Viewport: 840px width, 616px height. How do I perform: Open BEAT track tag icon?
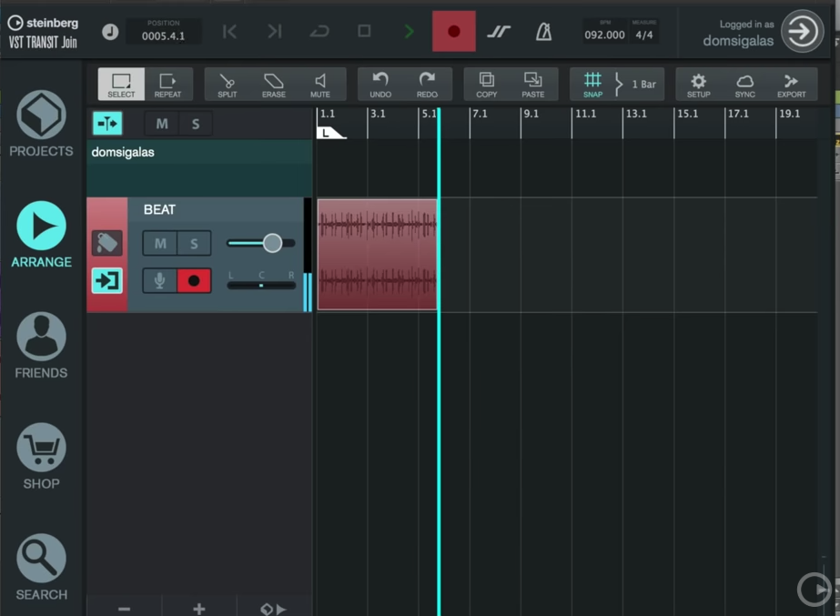(107, 243)
